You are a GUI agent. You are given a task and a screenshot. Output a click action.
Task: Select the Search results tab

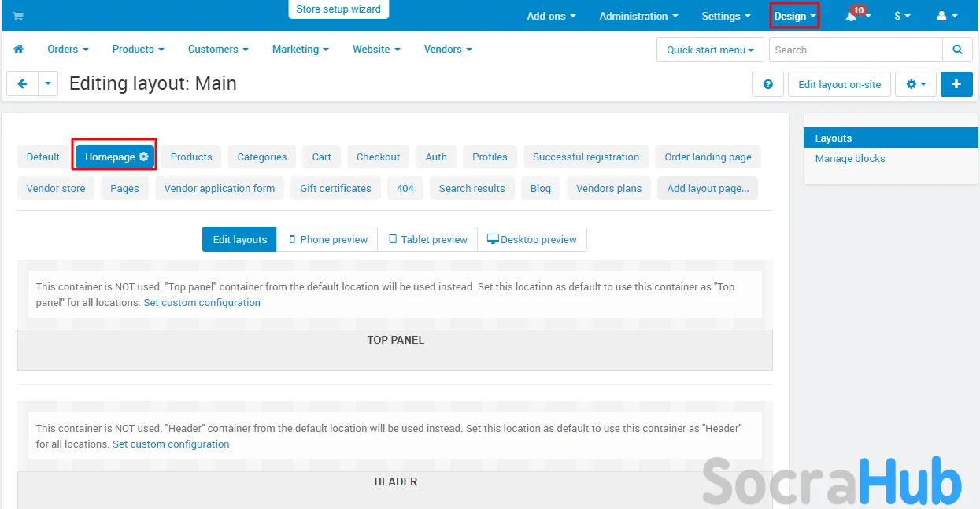point(472,188)
